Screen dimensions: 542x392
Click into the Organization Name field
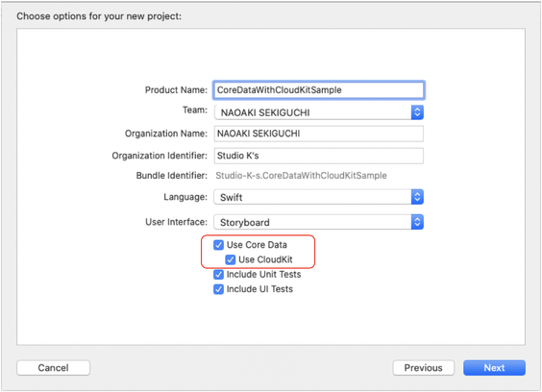pyautogui.click(x=319, y=134)
